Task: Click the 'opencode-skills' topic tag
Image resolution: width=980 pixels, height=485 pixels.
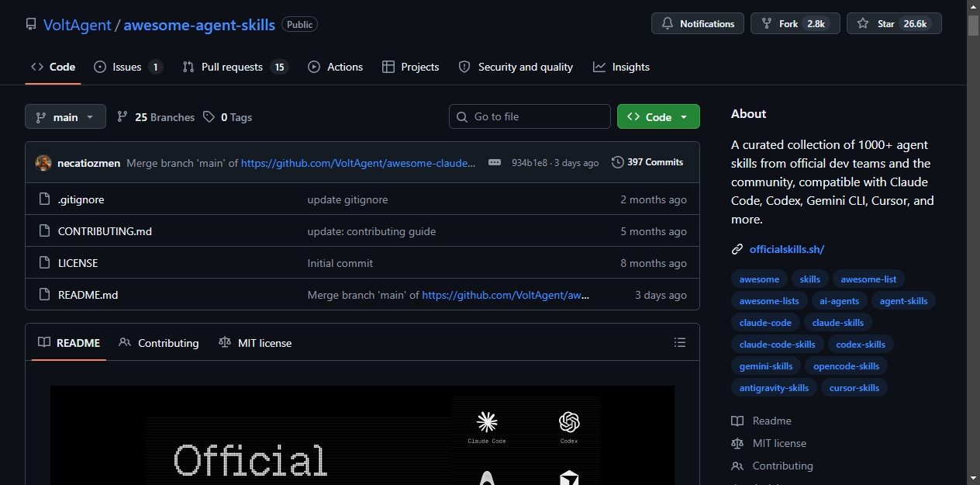Action: point(847,366)
